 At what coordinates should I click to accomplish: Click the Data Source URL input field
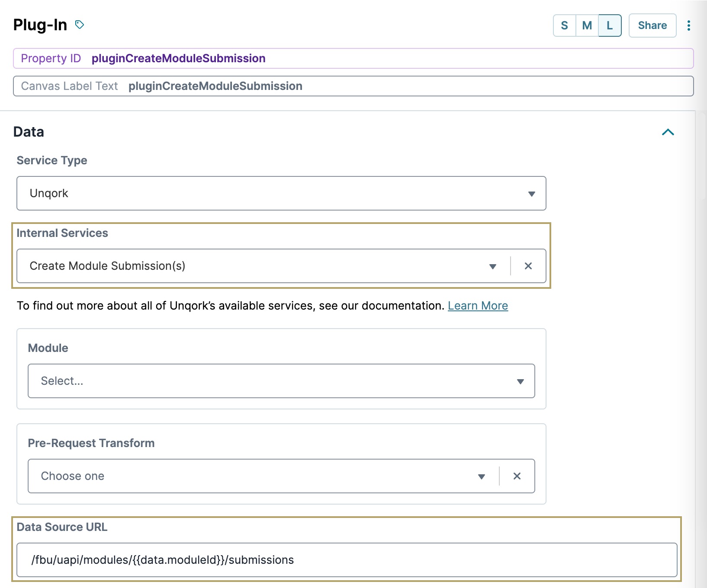click(x=347, y=560)
